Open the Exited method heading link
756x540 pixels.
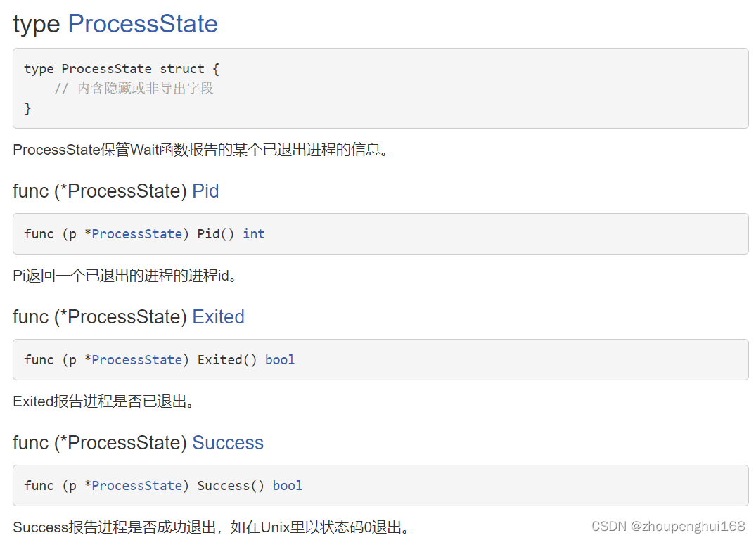[219, 317]
